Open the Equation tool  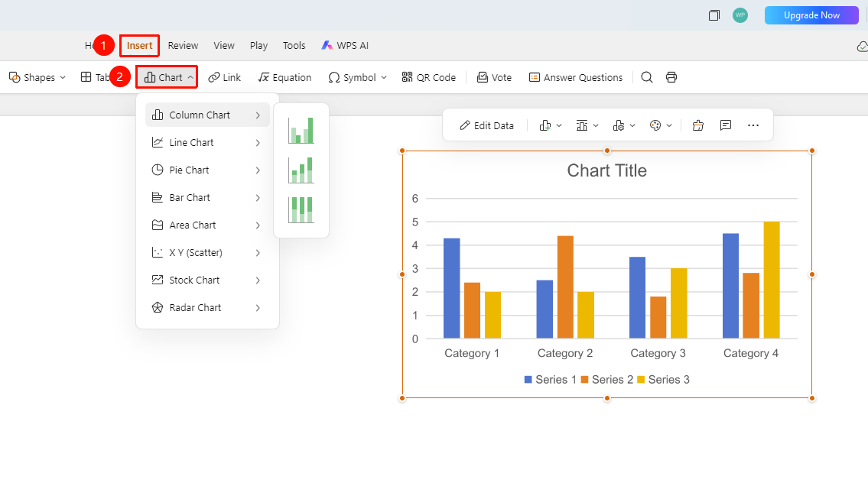click(284, 77)
